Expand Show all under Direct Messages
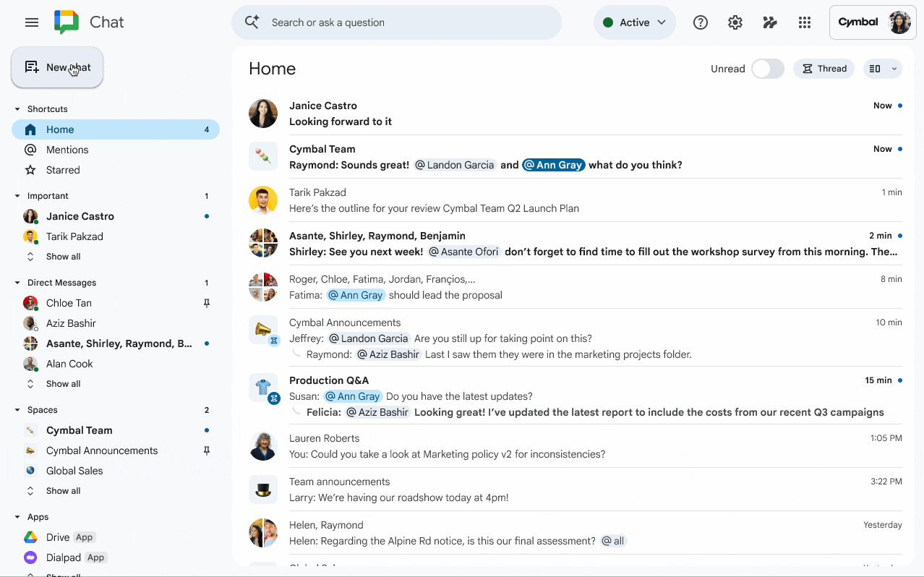Viewport: 924px width, 577px height. coord(63,383)
